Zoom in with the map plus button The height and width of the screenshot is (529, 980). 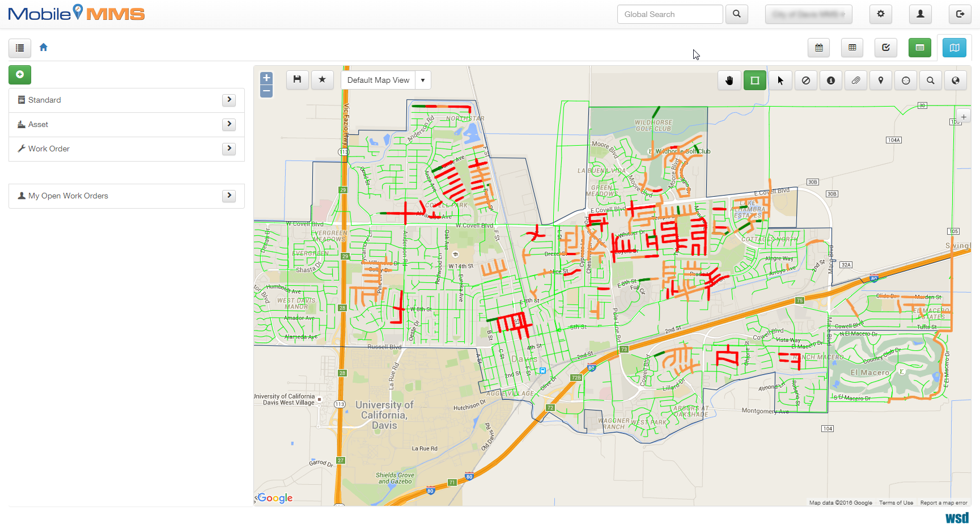point(266,78)
